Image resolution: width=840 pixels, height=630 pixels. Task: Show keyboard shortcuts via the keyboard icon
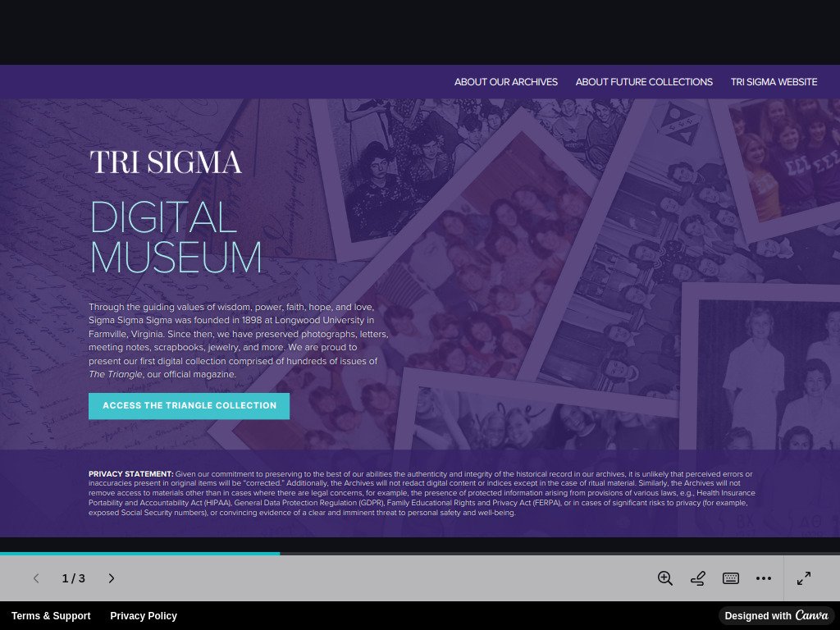(x=730, y=578)
